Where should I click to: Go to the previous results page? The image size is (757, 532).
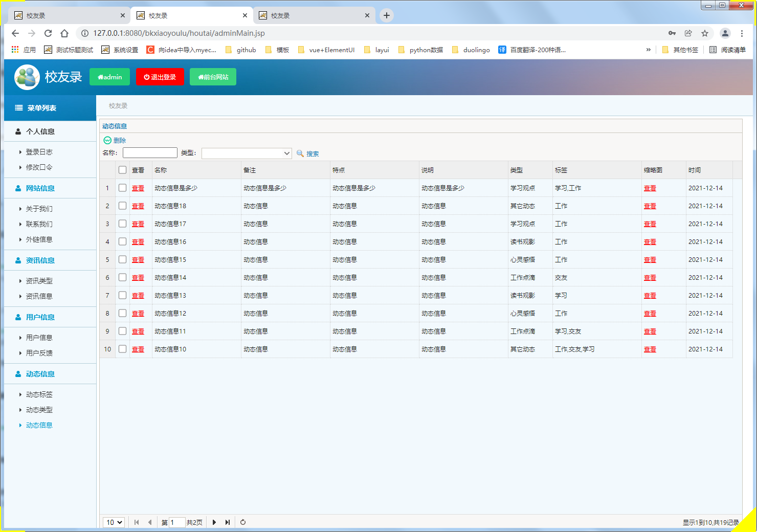point(150,522)
